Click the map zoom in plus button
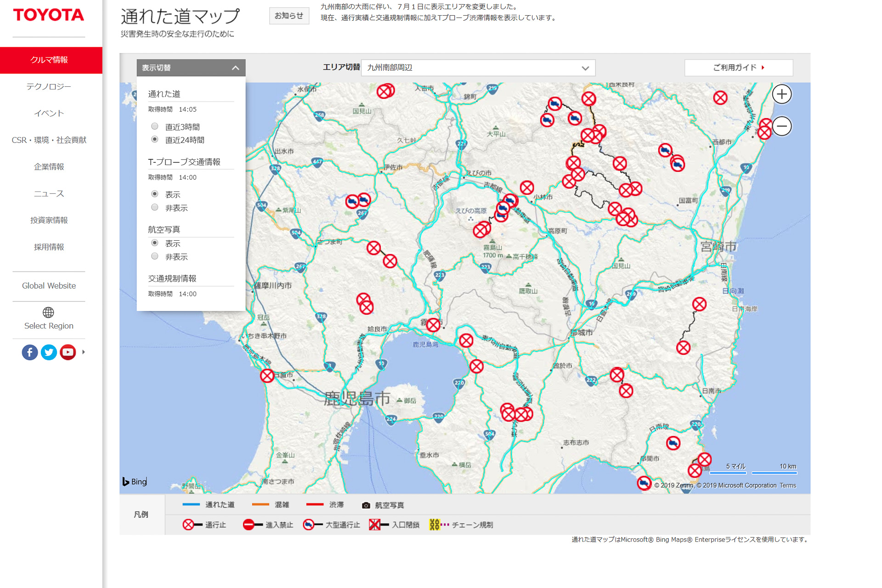Screen dimensions: 882x588 click(x=781, y=94)
